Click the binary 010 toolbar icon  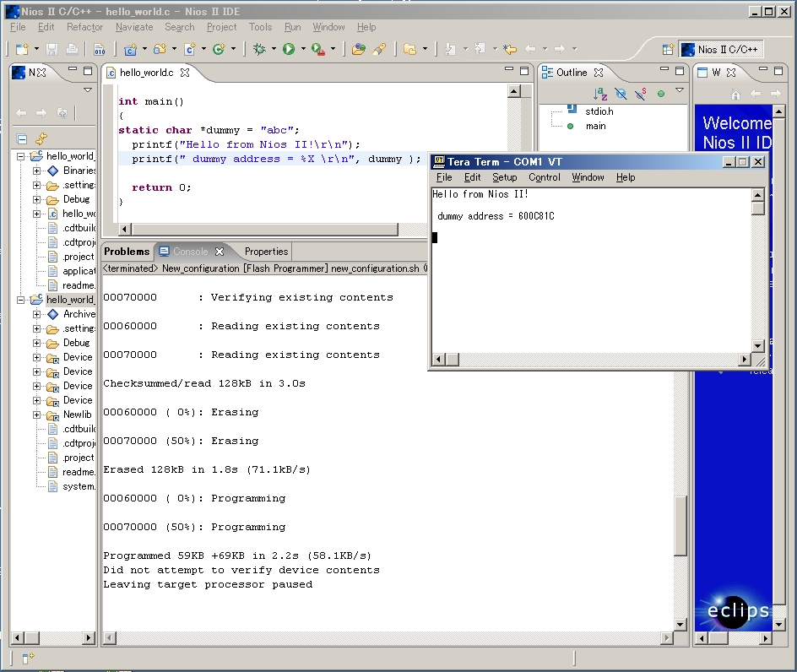coord(99,50)
